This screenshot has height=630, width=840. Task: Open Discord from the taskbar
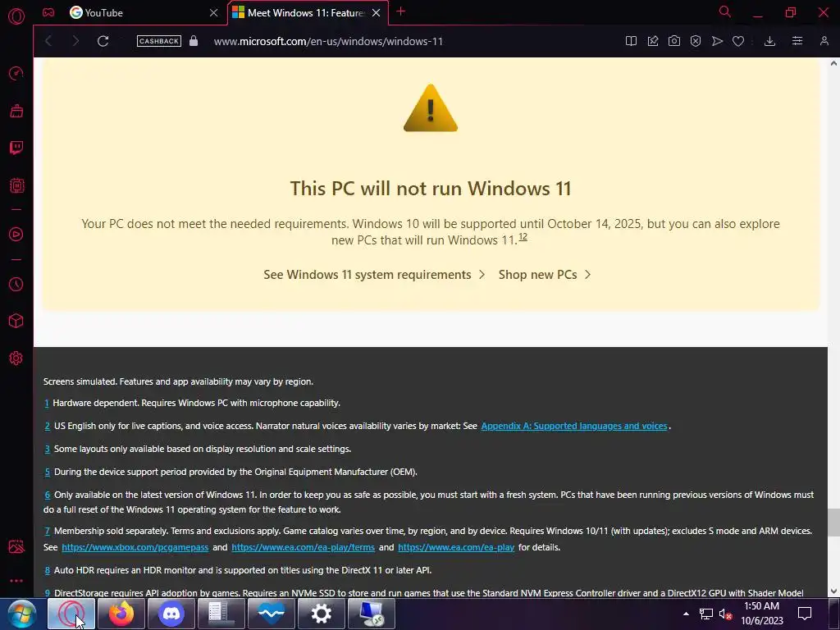coord(171,614)
